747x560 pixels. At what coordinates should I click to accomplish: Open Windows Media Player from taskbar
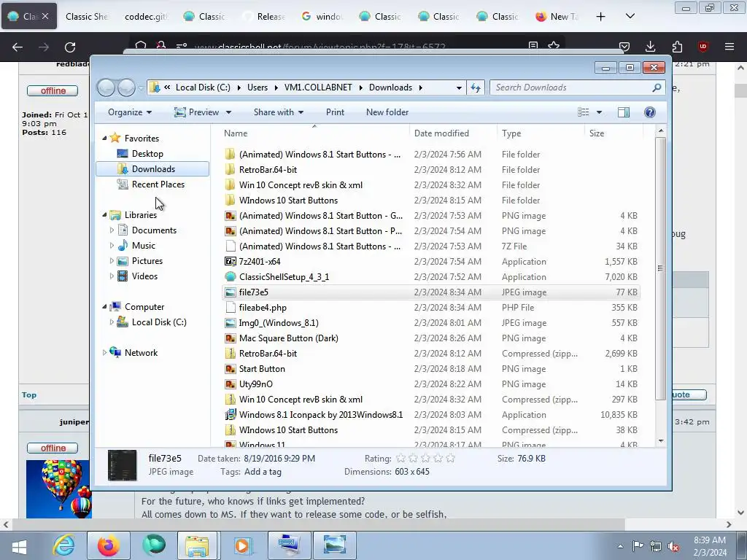(x=242, y=545)
